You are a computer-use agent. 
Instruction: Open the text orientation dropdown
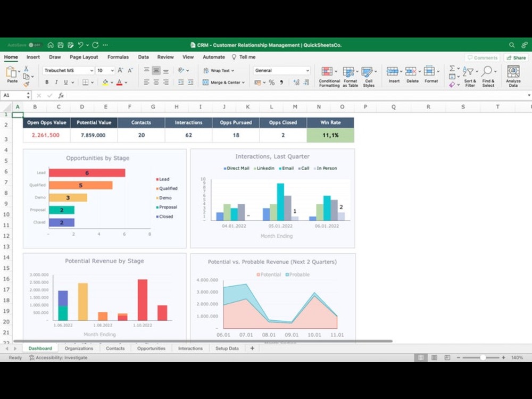188,70
